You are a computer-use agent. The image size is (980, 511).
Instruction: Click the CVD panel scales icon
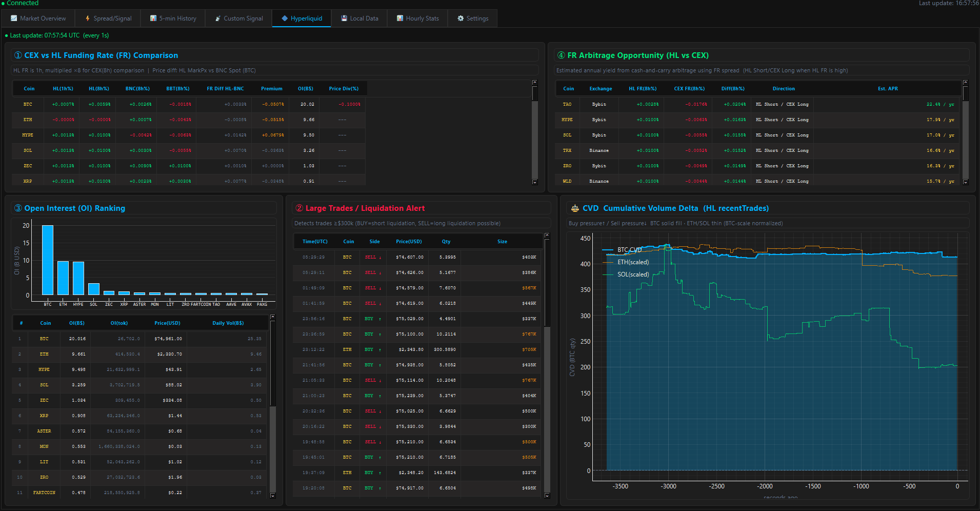tap(575, 208)
